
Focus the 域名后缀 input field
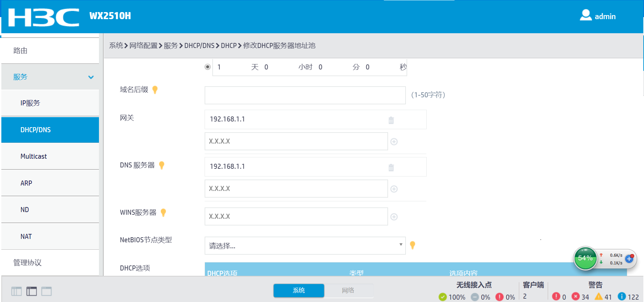(x=305, y=95)
